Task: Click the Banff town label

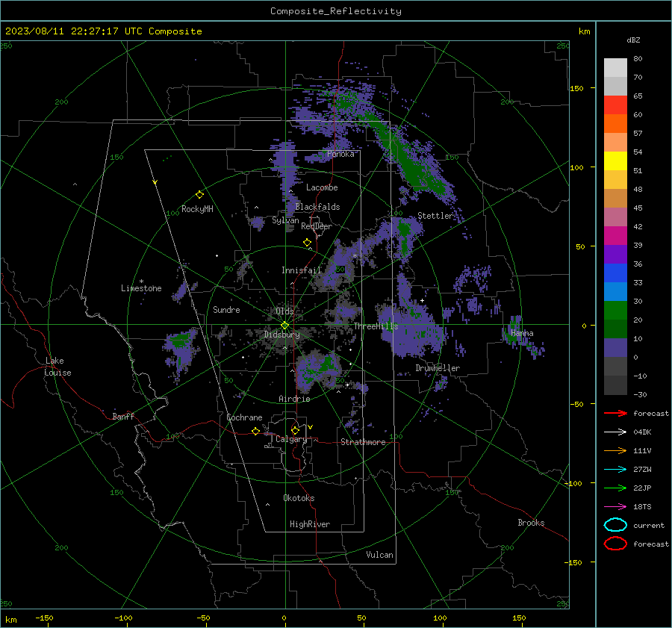Action: coord(123,417)
